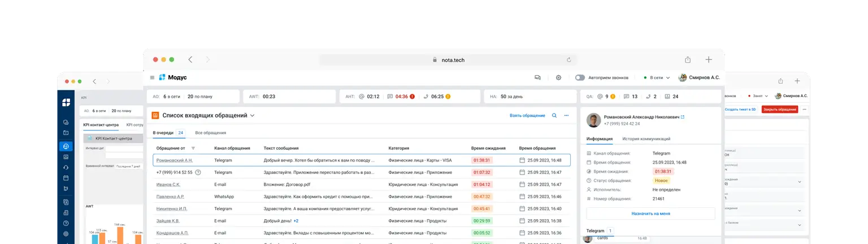Click the 00:47:32 wait time badge
This screenshot has width=868, height=244.
(x=481, y=197)
